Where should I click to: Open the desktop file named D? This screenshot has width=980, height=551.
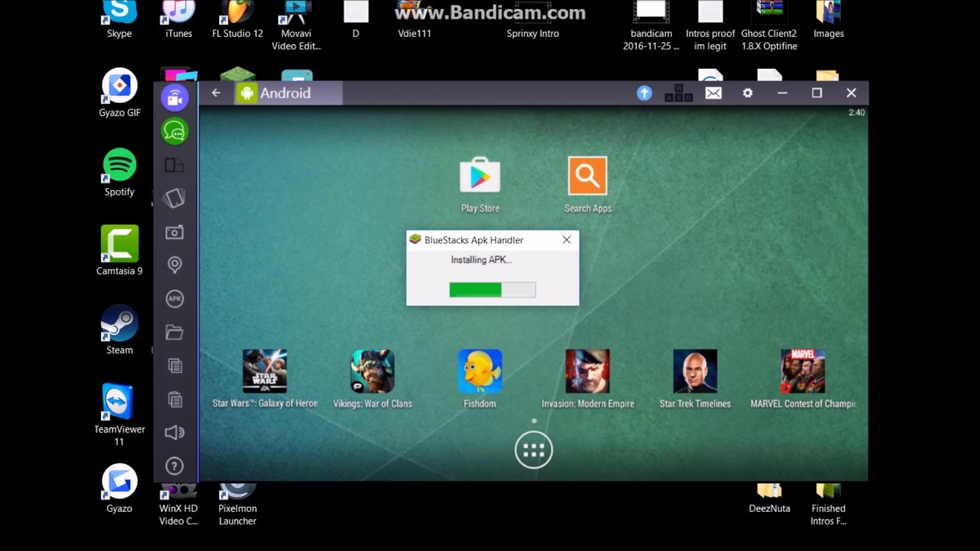(x=355, y=20)
